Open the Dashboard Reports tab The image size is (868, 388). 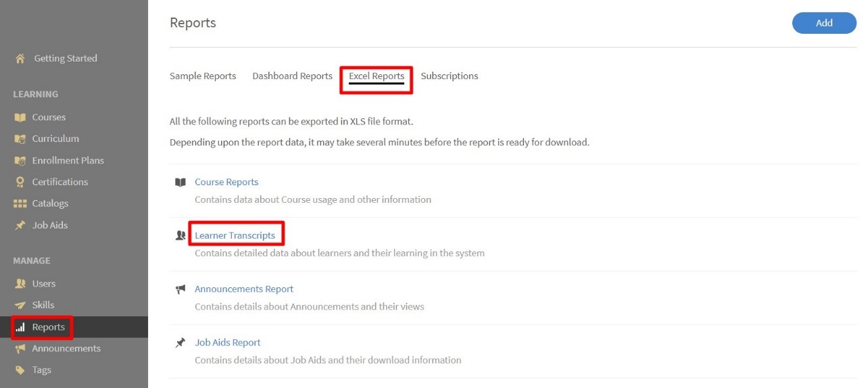click(x=292, y=76)
